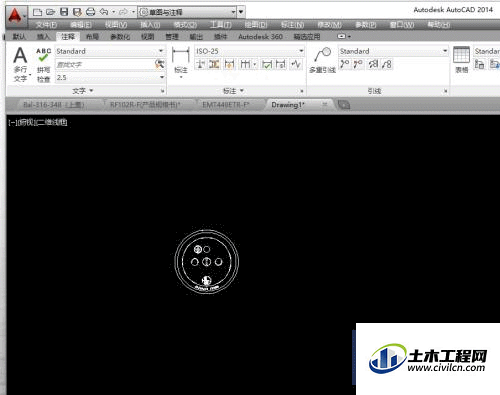500x395 pixels.
Task: Open the undo history dropdown arrow
Action: [x=113, y=12]
